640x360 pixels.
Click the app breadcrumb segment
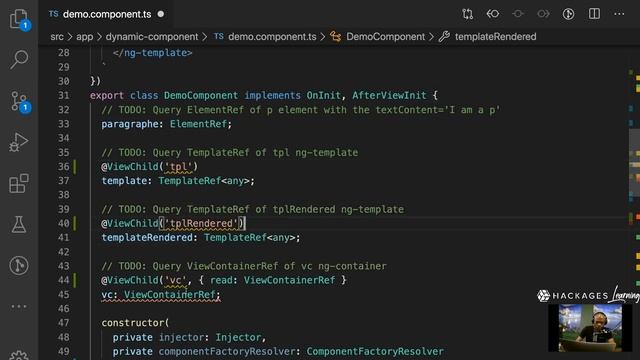pyautogui.click(x=84, y=37)
